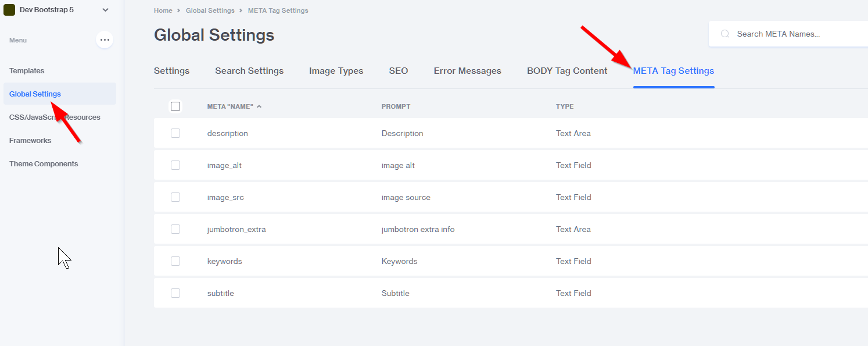The width and height of the screenshot is (868, 346).
Task: Sort by the PROMPT column header
Action: point(396,106)
